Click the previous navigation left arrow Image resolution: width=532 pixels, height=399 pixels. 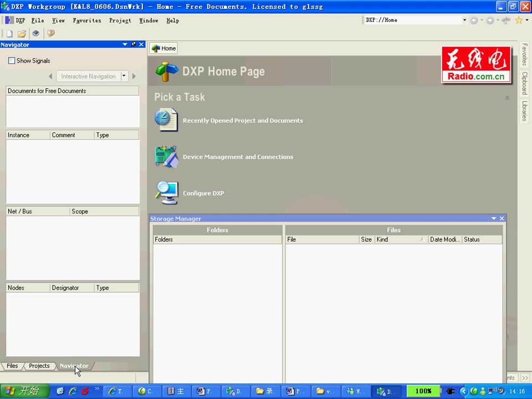(x=50, y=76)
